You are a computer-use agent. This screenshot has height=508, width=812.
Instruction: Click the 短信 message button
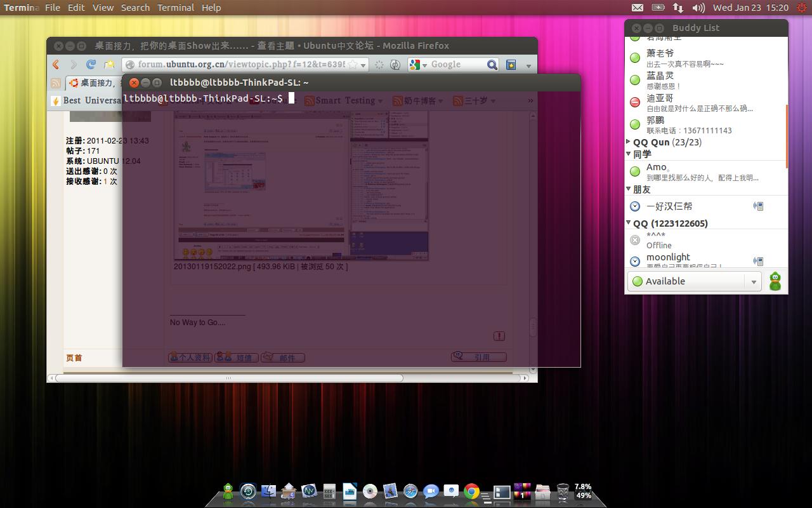[237, 358]
